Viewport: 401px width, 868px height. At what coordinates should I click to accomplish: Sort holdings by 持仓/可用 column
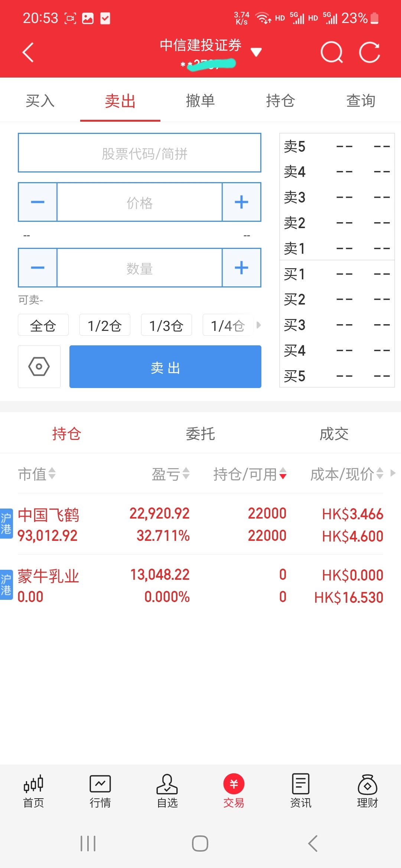click(x=250, y=474)
